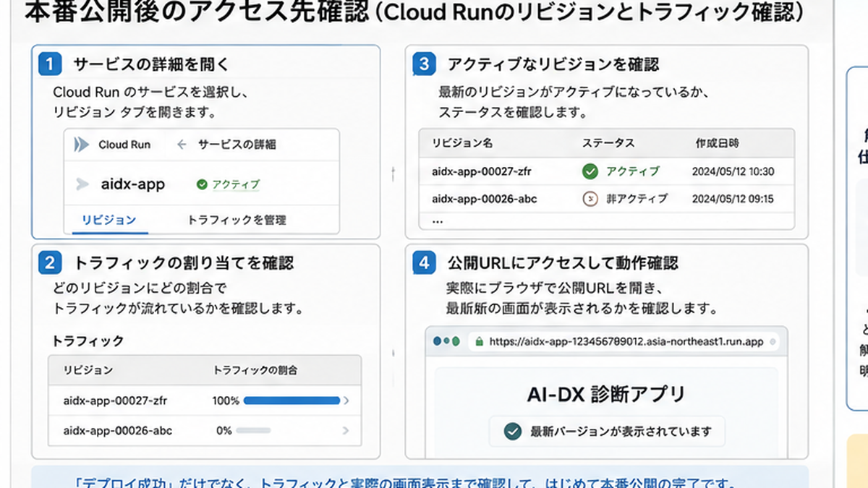The image size is (868, 488).
Task: Click the 0% traffic value
Action: (224, 430)
